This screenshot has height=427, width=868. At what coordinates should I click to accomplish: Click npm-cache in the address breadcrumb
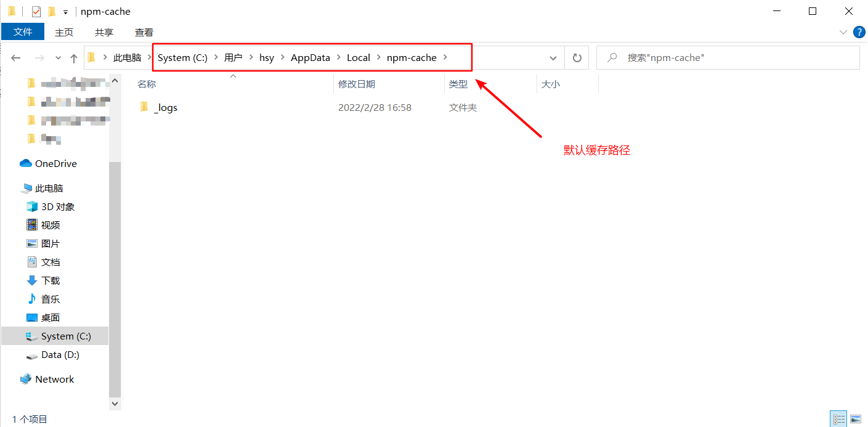[x=412, y=58]
